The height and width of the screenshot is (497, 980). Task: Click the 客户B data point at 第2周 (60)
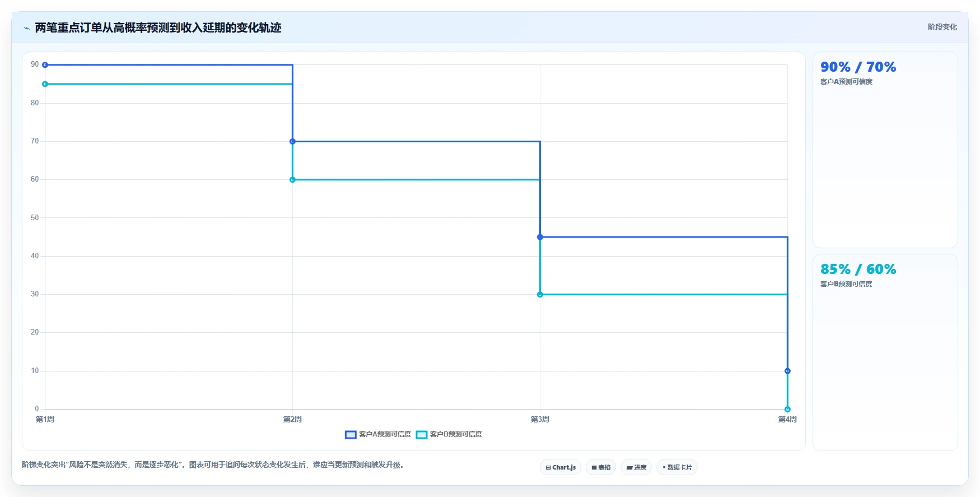(x=292, y=180)
